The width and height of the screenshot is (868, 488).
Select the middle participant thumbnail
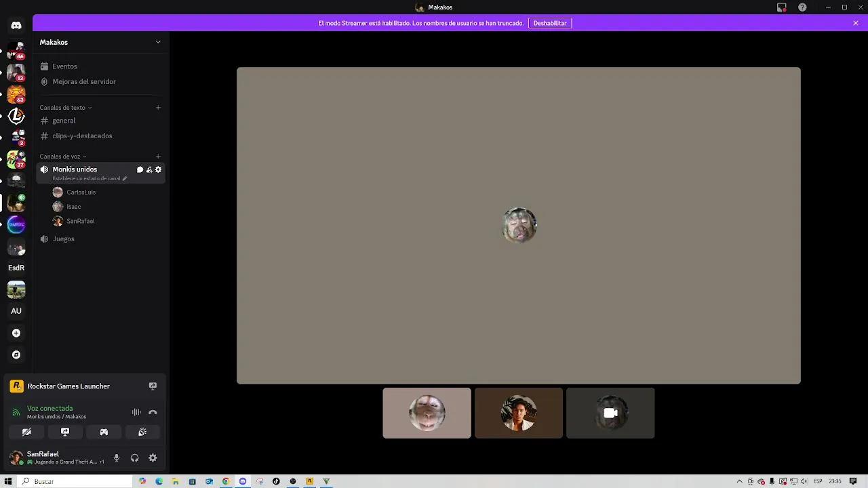pos(519,413)
